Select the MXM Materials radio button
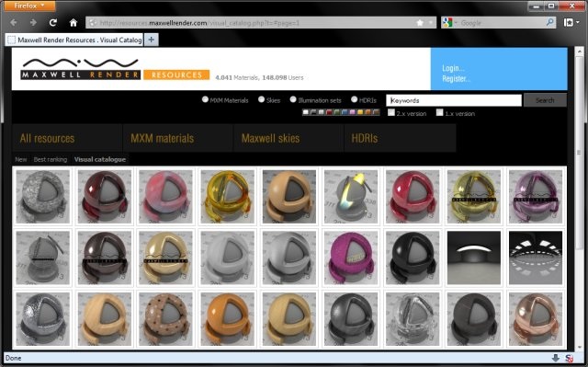The width and height of the screenshot is (588, 367). coord(205,99)
